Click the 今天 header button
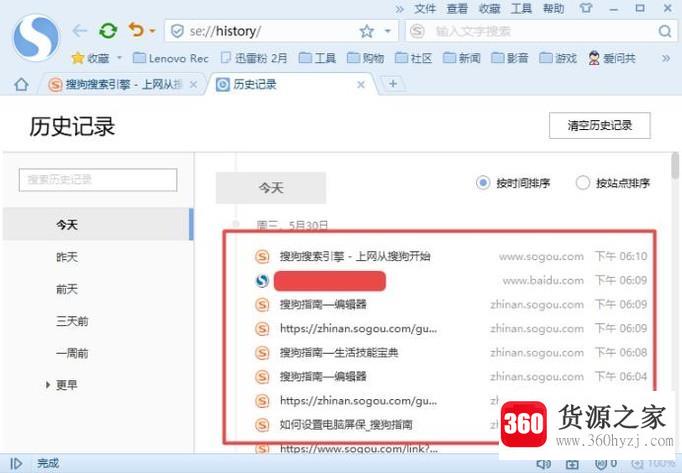This screenshot has height=473, width=682. click(271, 188)
